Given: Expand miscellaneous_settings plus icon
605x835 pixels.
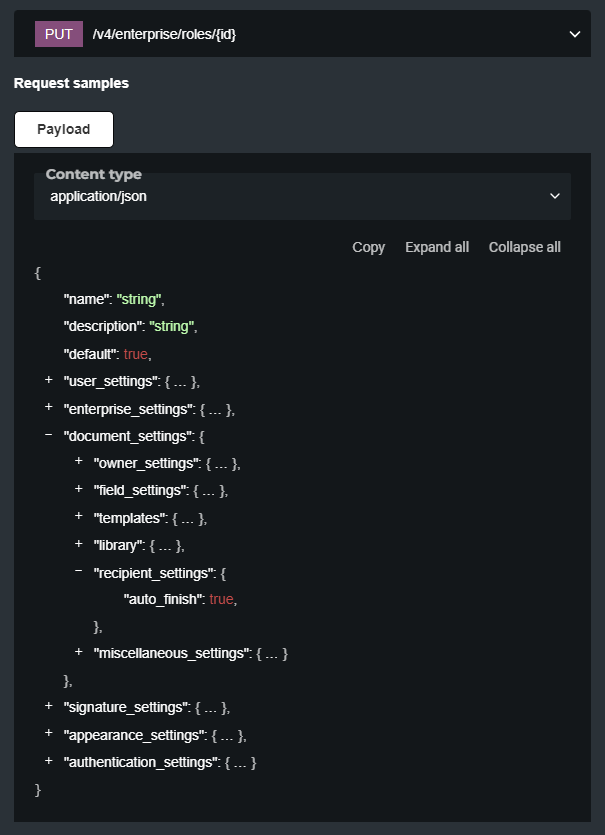Looking at the screenshot, I should coord(79,653).
